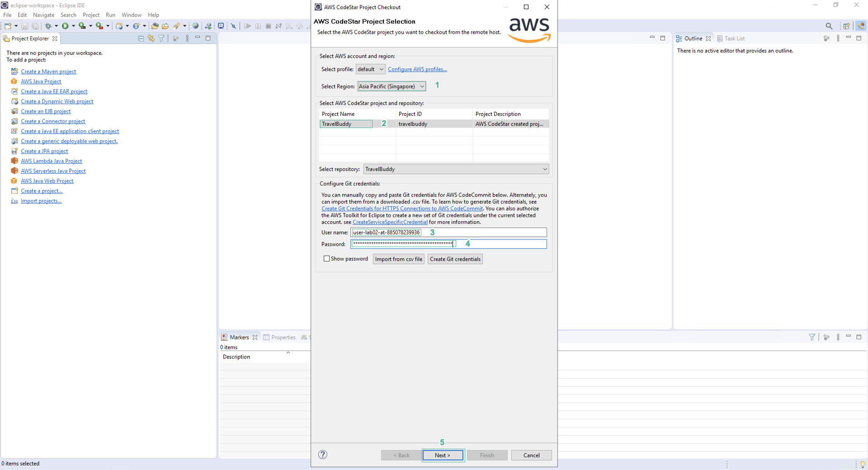Open the Coverage dropdown arrow
868x470 pixels.
[91, 26]
